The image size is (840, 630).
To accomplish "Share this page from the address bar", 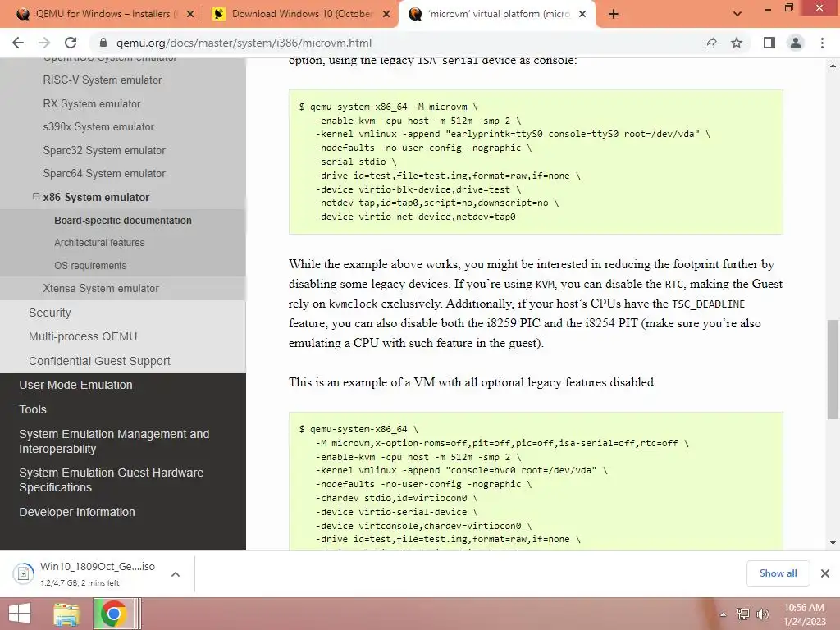I will 710,43.
